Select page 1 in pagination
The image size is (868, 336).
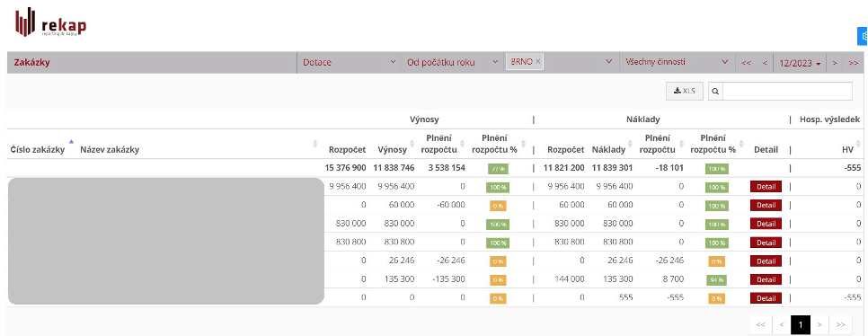pos(801,324)
